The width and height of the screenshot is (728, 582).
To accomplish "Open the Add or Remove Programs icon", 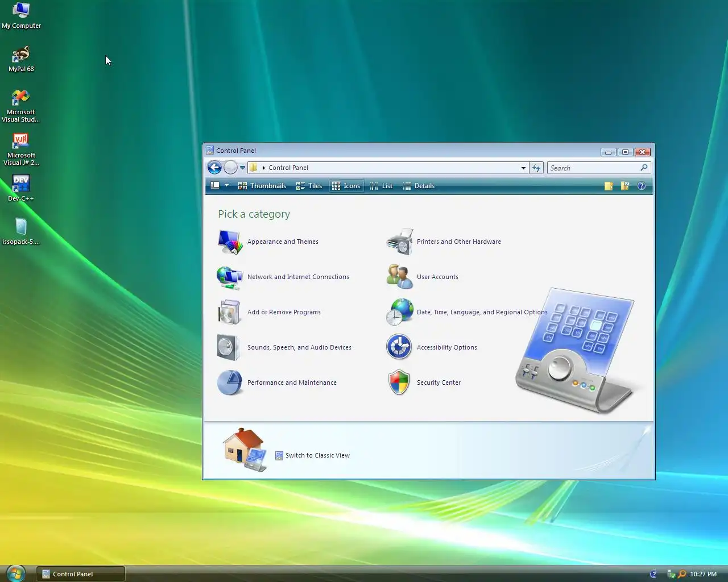I will [230, 313].
